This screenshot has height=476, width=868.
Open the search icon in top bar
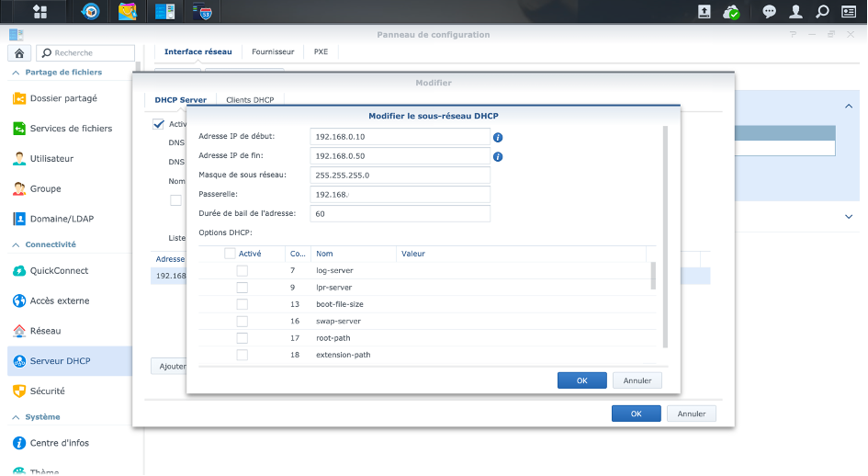tap(823, 12)
